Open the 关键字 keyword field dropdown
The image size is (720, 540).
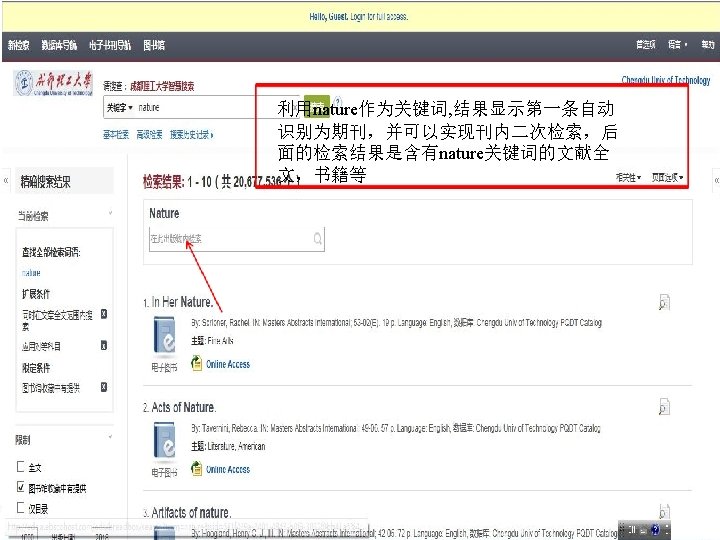(119, 107)
